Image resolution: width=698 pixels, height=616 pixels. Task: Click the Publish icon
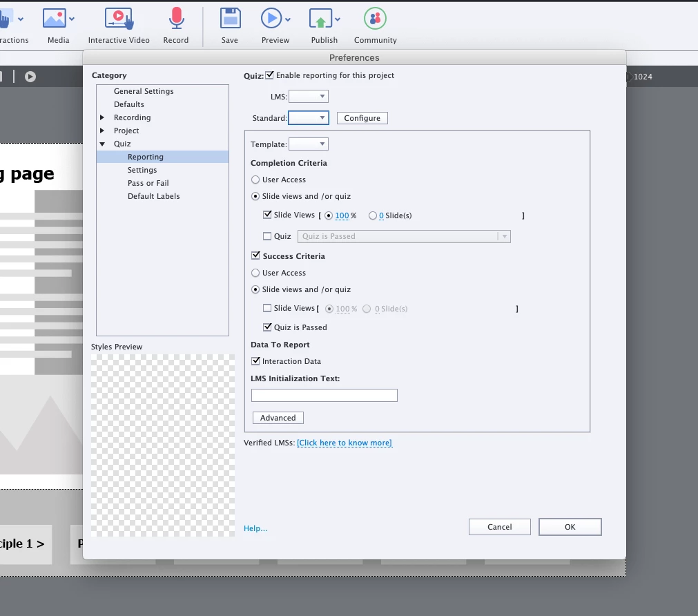(x=320, y=19)
